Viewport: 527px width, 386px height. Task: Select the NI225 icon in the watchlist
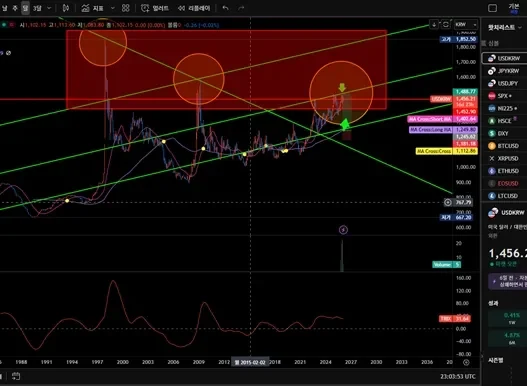492,108
